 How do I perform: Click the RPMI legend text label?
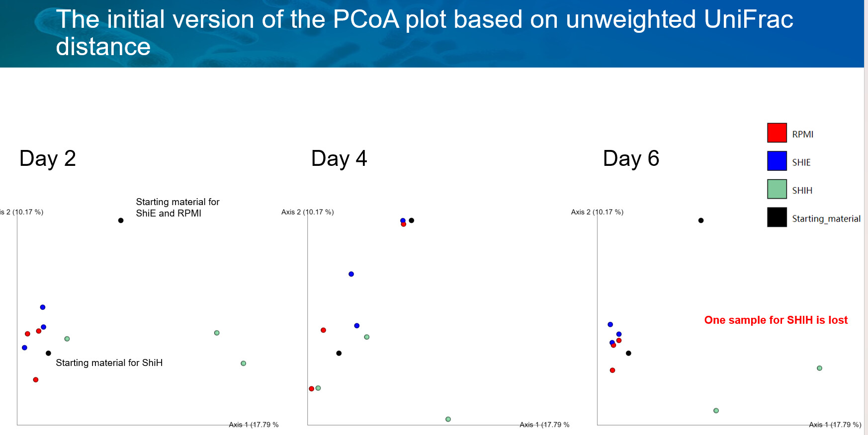[x=802, y=134]
